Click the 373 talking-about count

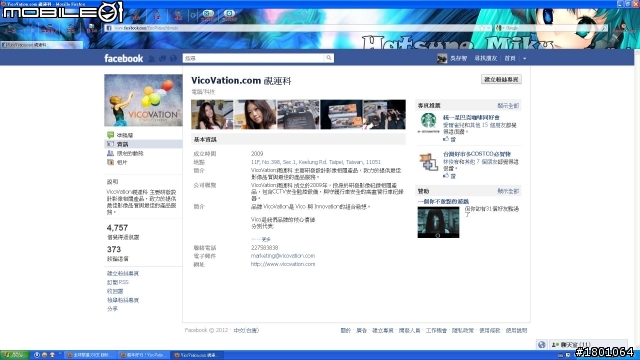[x=113, y=249]
